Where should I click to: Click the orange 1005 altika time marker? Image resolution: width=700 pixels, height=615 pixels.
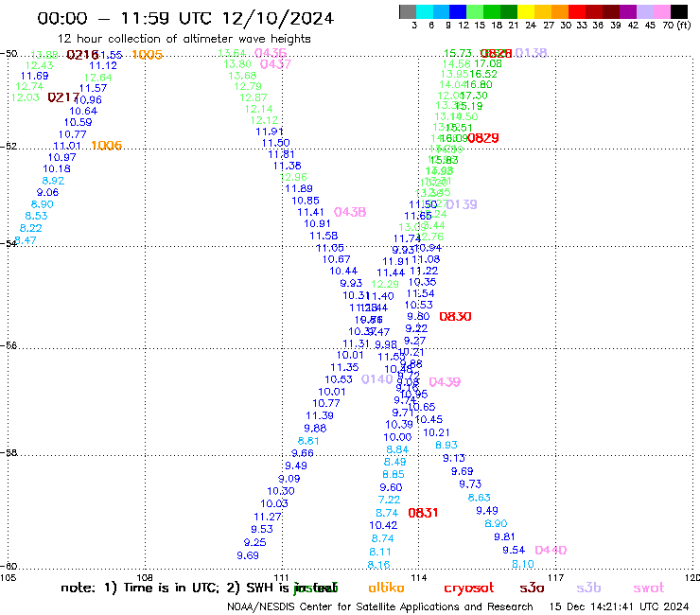pyautogui.click(x=148, y=55)
